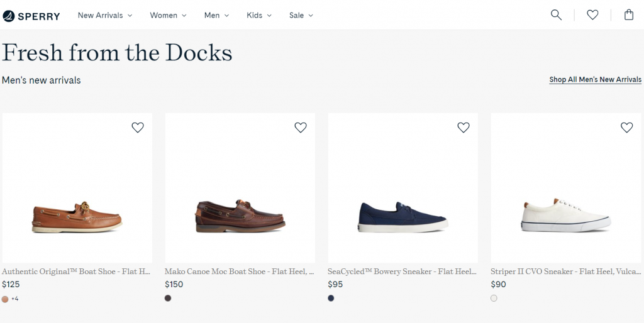This screenshot has width=644, height=323.
Task: Expand the New Arrivals menu
Action: pos(105,15)
